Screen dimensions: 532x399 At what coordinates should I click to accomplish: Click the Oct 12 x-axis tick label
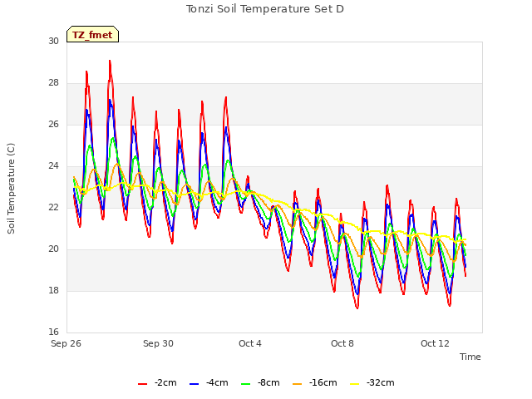click(x=435, y=343)
